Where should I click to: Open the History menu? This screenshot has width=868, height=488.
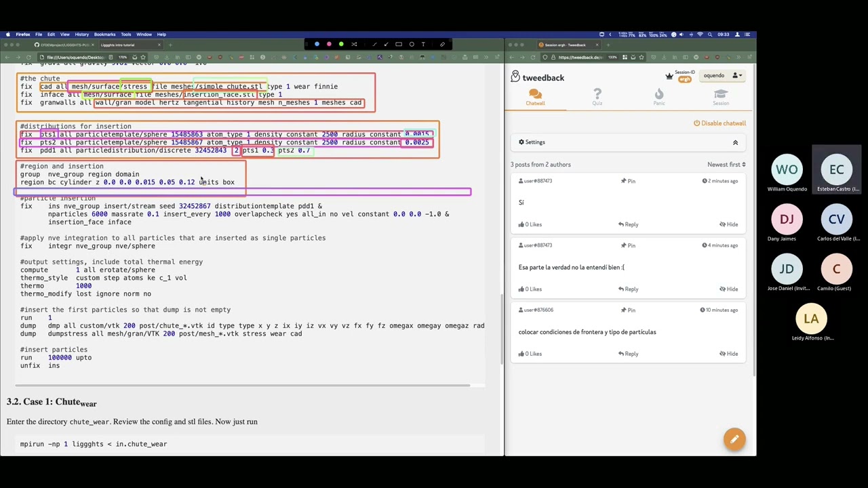(x=82, y=35)
